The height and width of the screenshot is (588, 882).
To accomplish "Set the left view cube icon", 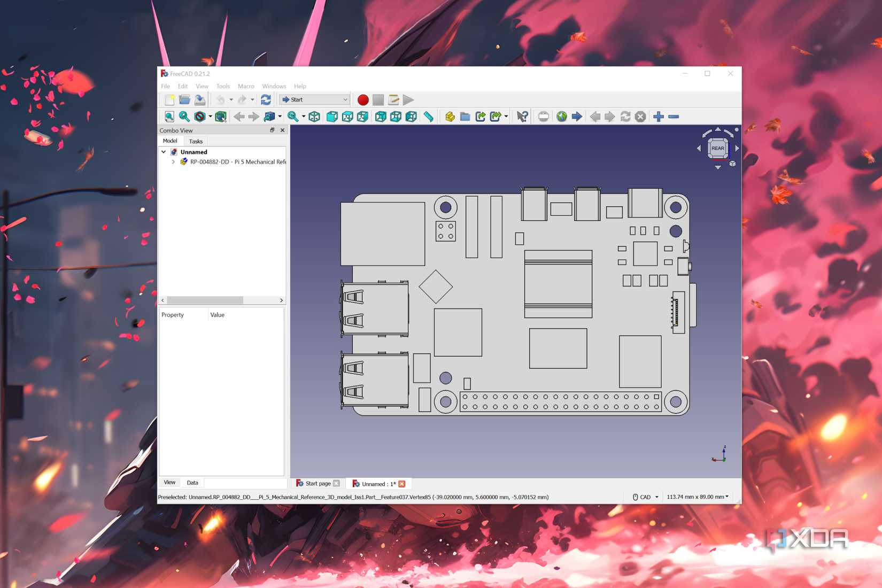I will pos(411,117).
